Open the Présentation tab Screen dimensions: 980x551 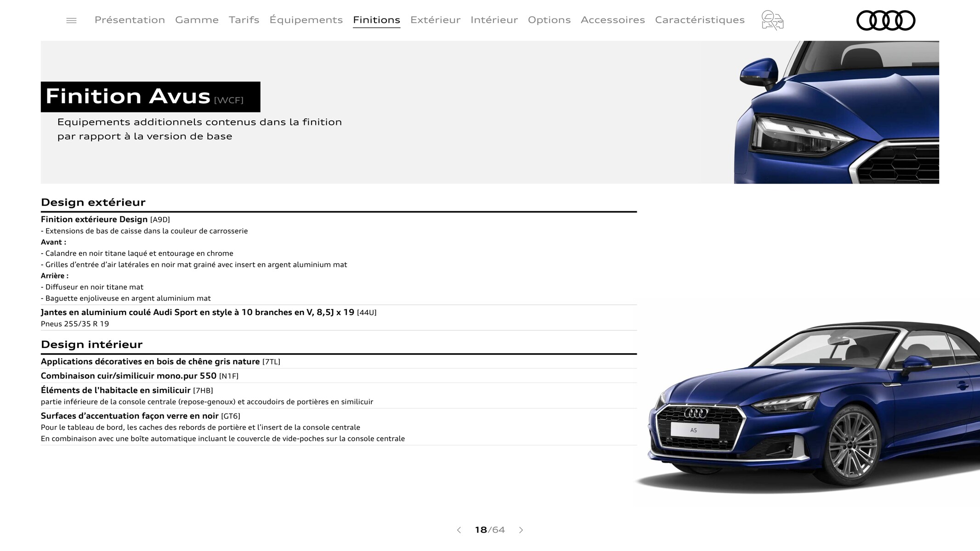tap(130, 20)
